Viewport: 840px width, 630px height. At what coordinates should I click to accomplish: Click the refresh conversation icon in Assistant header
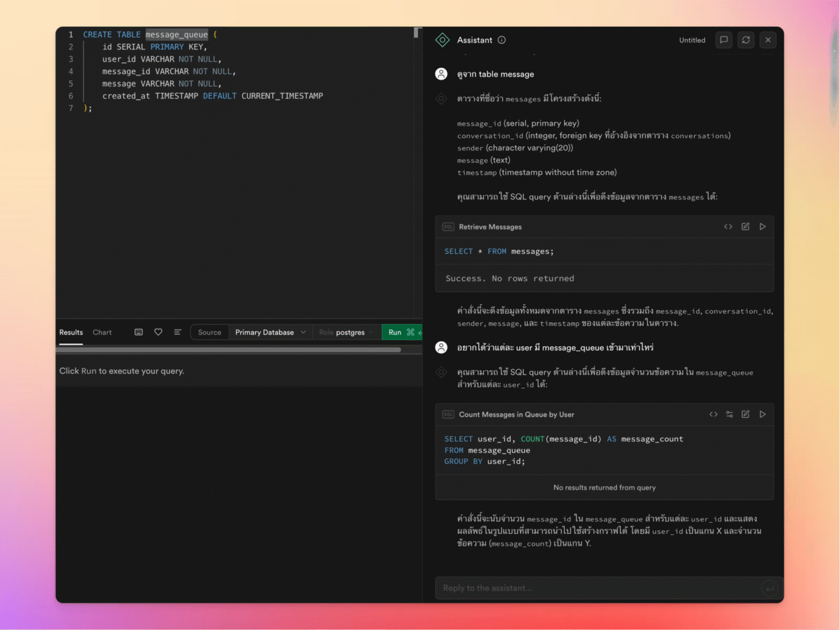click(746, 40)
